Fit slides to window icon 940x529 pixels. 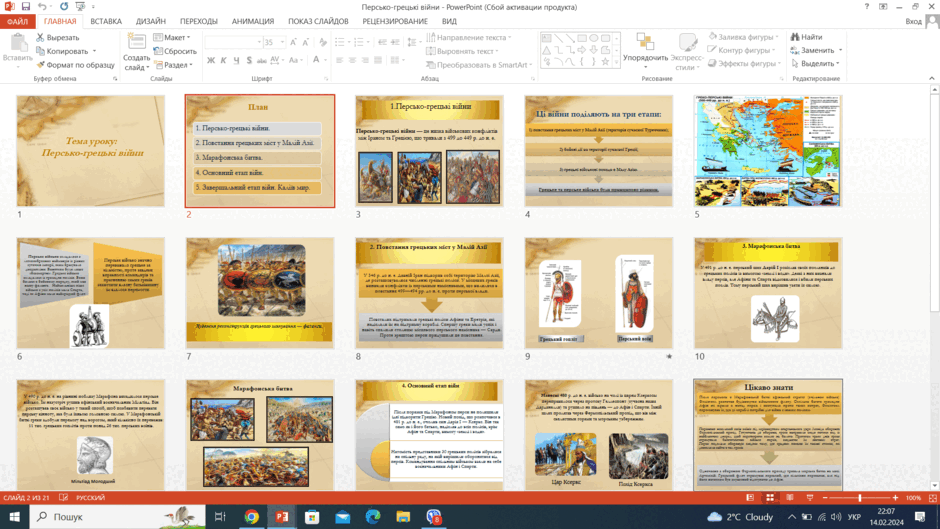[932, 498]
